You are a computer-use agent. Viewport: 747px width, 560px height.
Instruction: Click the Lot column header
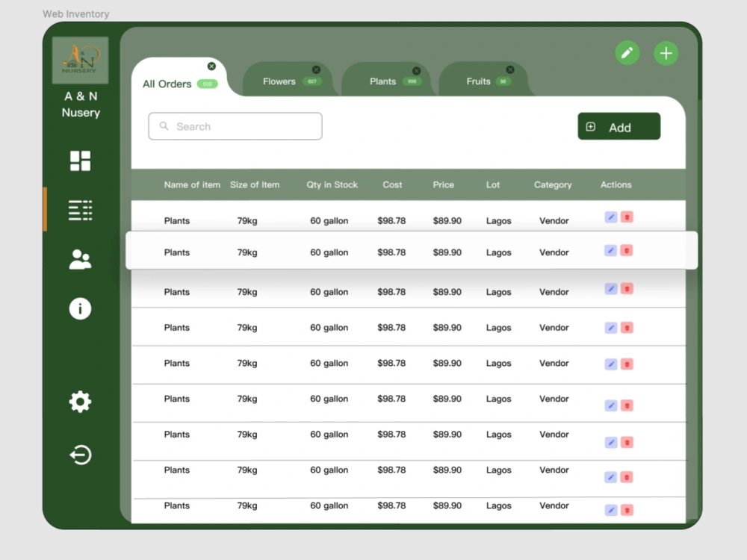click(493, 184)
